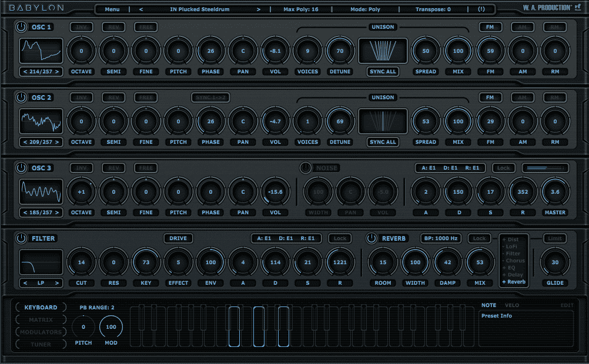Toggle the OSC 1 power button
Image resolution: width=589 pixels, height=364 pixels.
[x=21, y=27]
